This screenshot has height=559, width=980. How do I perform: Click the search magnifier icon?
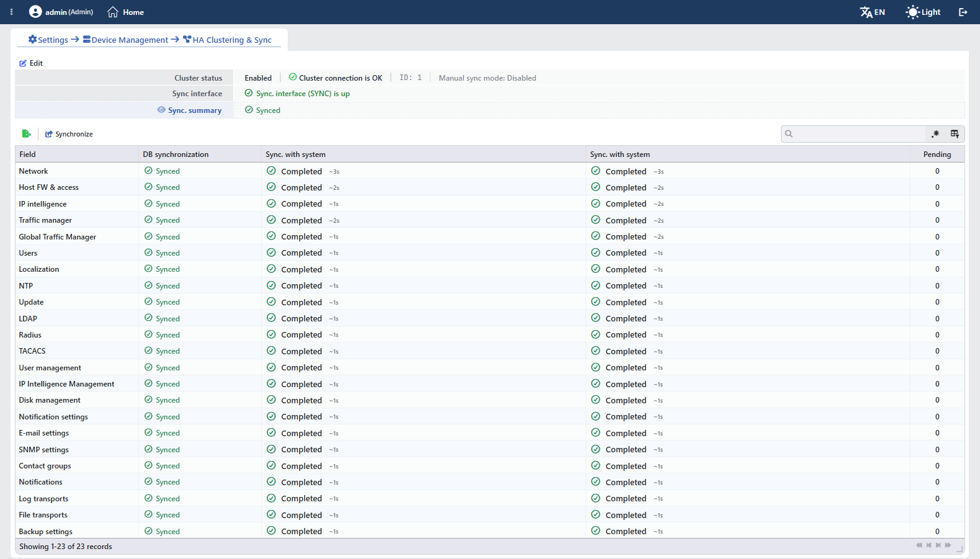pos(789,133)
